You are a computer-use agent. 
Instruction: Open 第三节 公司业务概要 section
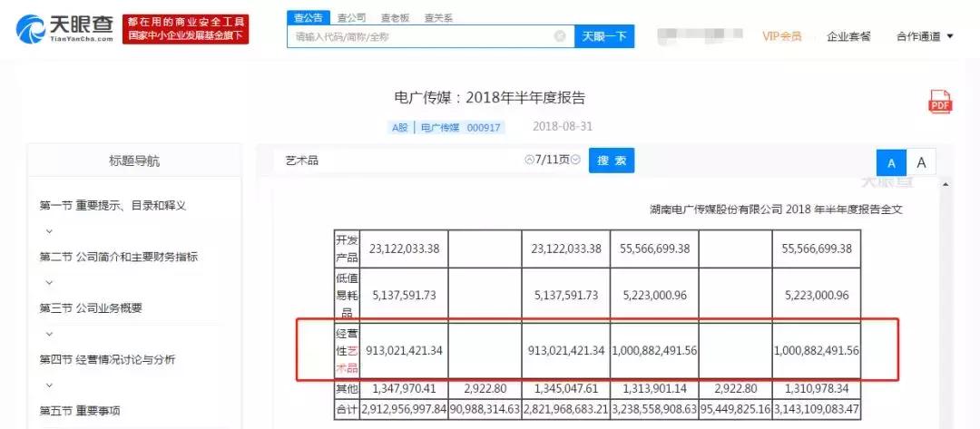(92, 307)
